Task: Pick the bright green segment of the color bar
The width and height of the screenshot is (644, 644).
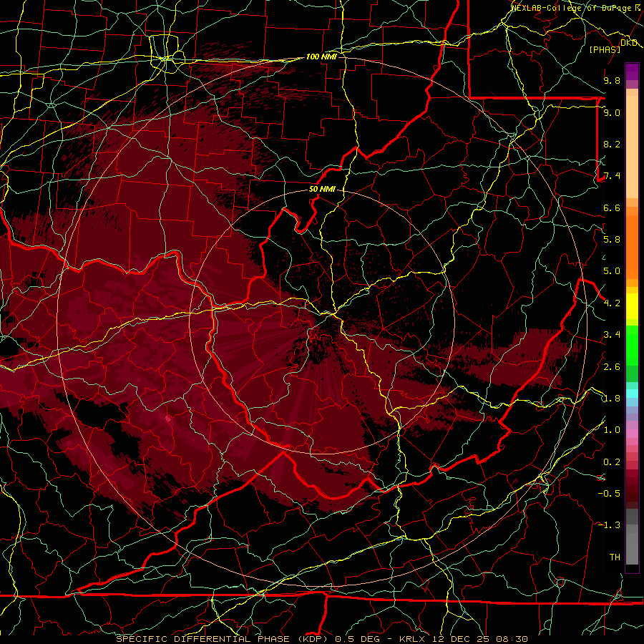Action: [x=632, y=345]
